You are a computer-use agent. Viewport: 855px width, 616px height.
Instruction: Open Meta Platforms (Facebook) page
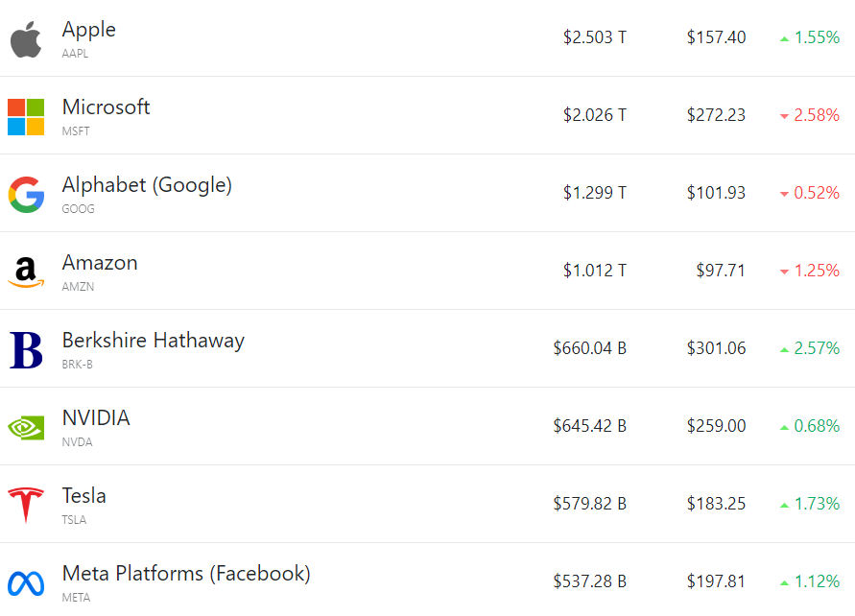coord(186,574)
